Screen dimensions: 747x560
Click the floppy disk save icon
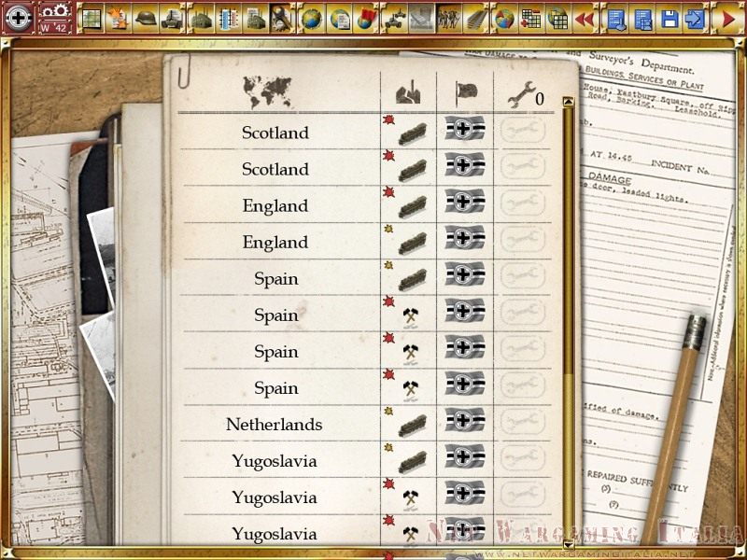pos(669,18)
